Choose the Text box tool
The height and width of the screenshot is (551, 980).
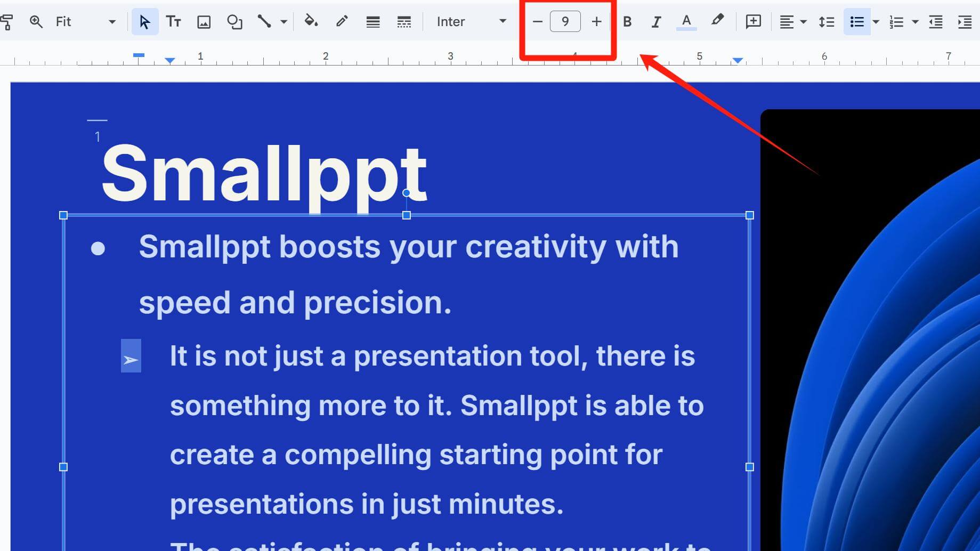pos(173,22)
